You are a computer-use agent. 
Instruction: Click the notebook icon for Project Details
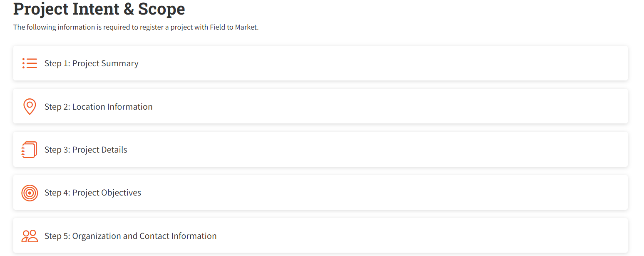pos(30,149)
